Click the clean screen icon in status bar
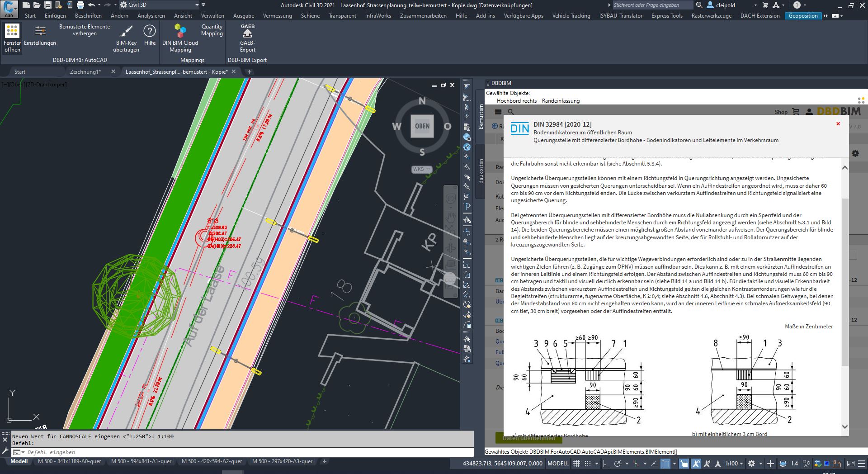Viewport: 868px width, 474px height. (850, 464)
